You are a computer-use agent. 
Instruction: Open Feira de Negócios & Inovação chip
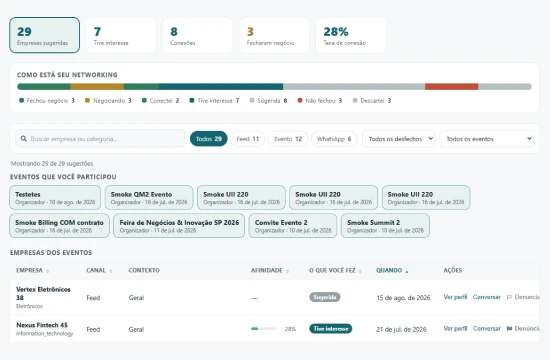click(x=179, y=226)
